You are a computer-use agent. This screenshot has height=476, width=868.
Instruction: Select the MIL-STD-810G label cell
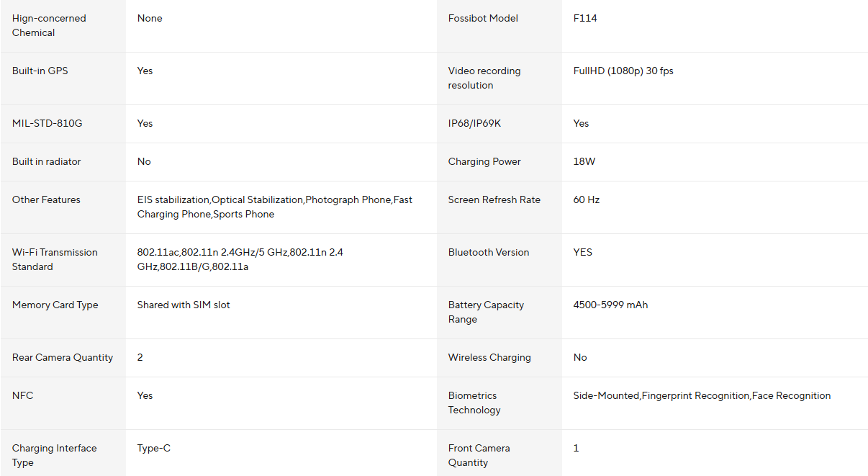click(x=48, y=124)
